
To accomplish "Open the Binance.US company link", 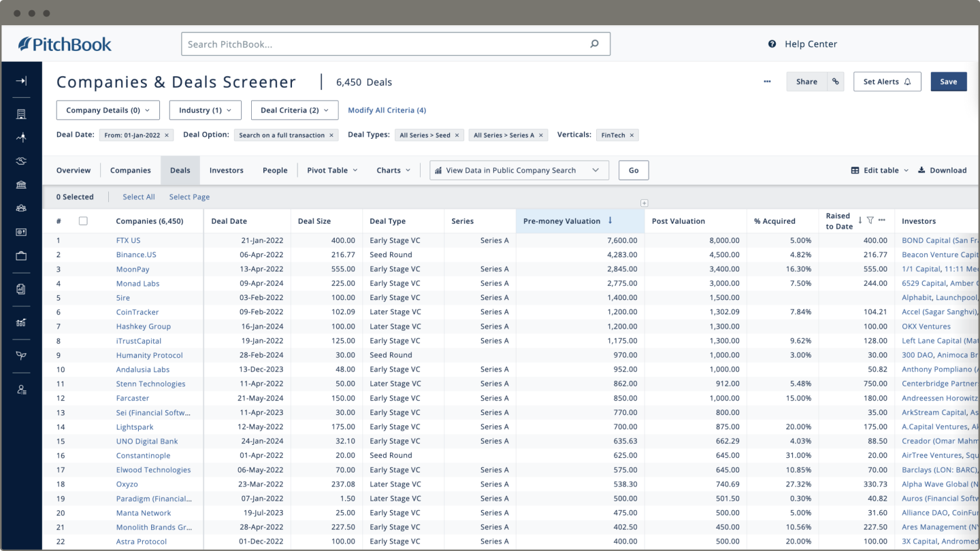I will [x=136, y=254].
